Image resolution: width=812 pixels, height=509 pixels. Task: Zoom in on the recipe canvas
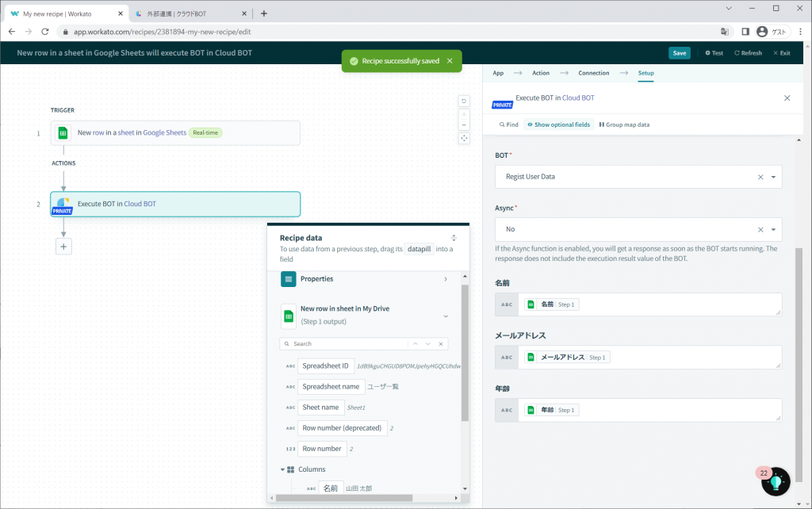coord(464,114)
